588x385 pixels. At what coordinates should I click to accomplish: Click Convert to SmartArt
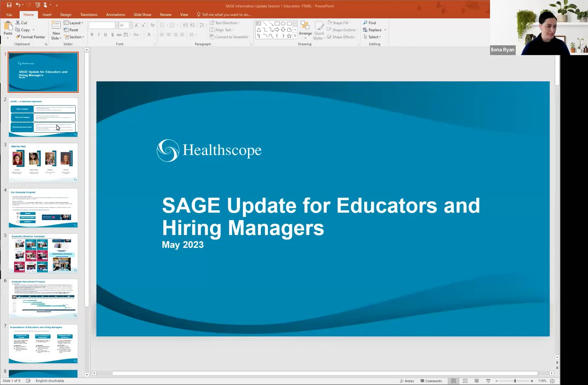point(230,37)
